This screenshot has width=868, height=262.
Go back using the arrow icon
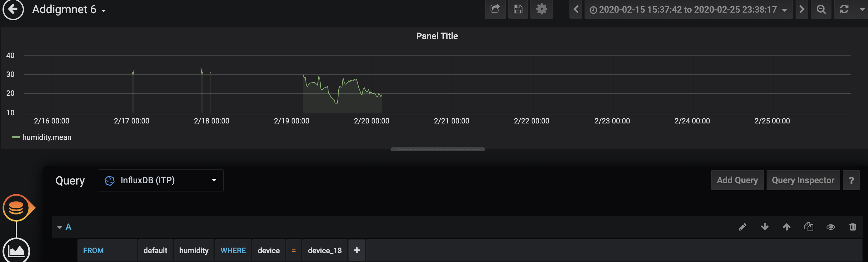[13, 9]
